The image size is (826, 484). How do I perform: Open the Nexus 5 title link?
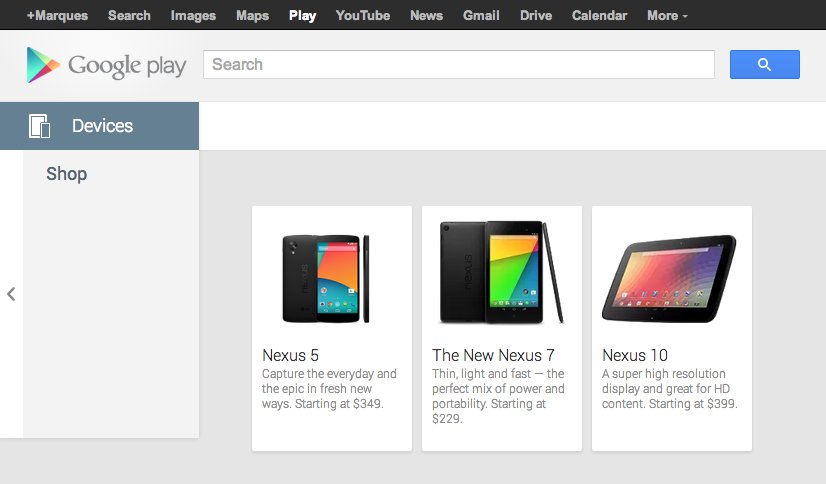coord(290,355)
